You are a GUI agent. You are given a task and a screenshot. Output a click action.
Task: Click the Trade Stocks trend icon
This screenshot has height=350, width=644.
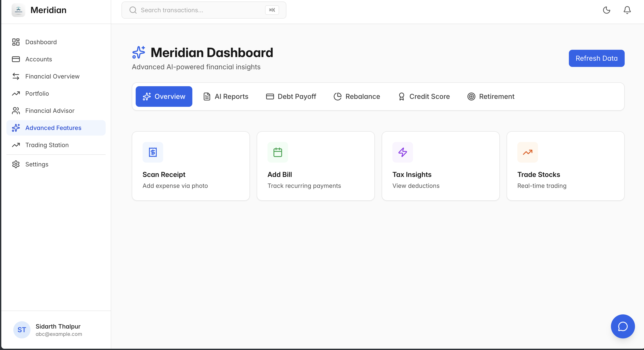527,152
